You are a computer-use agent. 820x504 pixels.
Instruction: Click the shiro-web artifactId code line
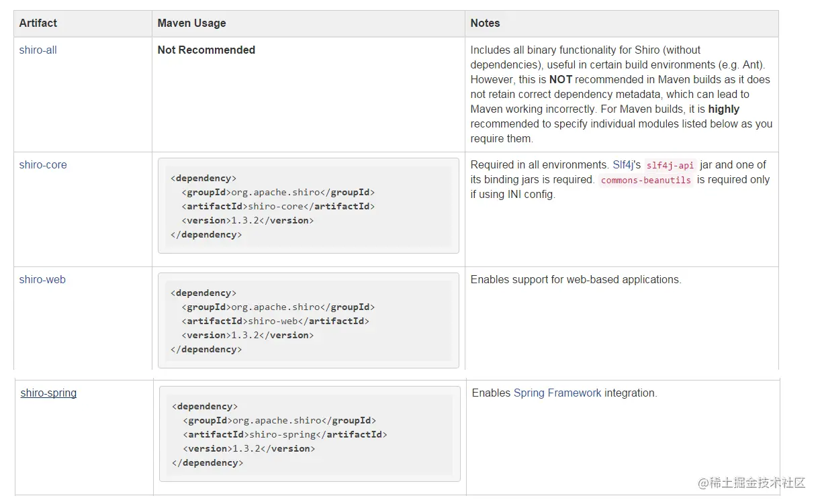[275, 321]
